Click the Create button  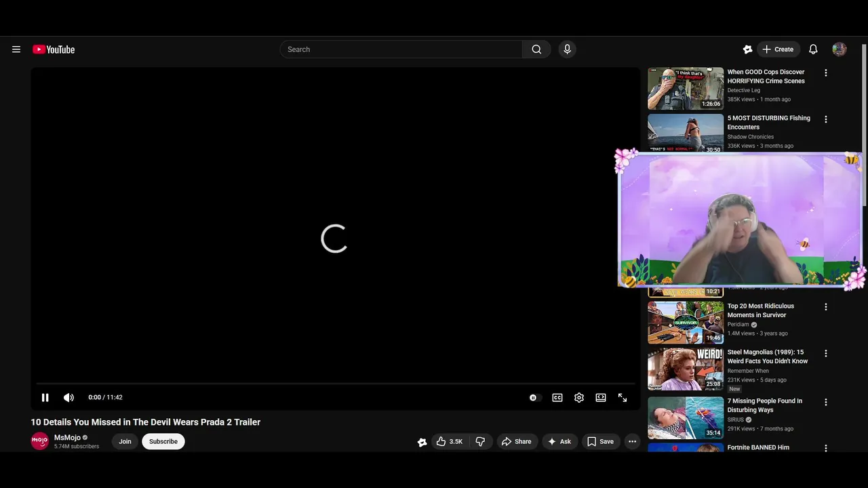click(778, 49)
